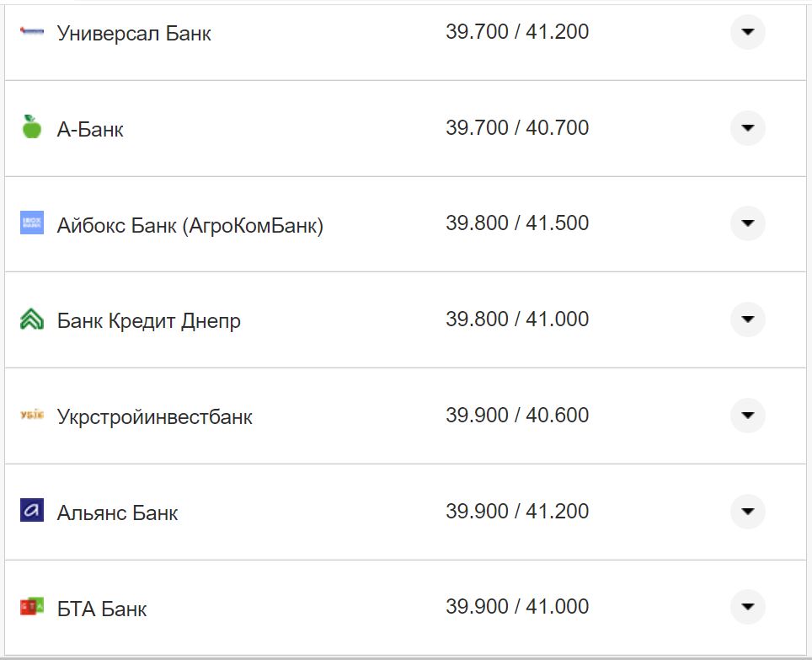Expand the А-Банк row arrow
812x660 pixels.
(x=747, y=128)
